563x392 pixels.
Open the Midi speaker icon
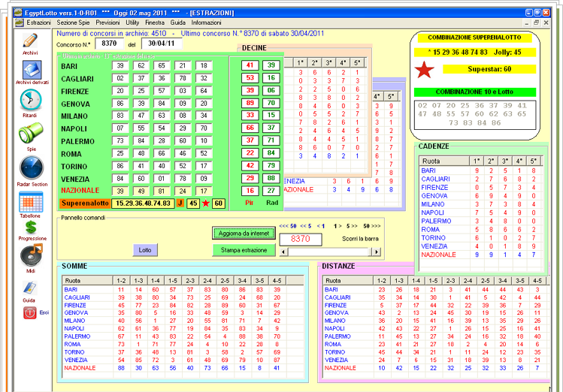tap(32, 255)
